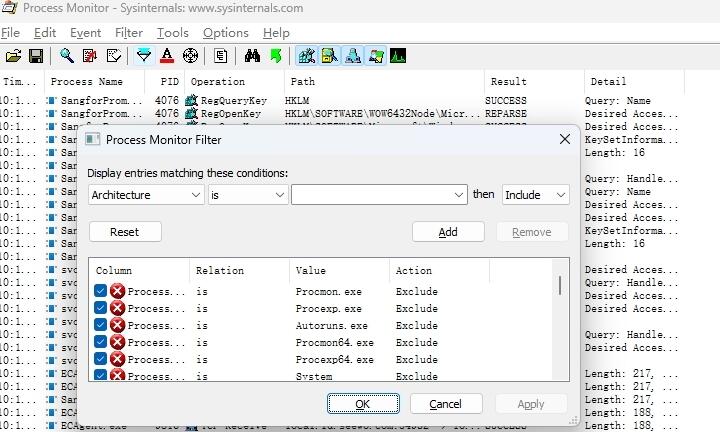720x432 pixels.
Task: Click the Remove button
Action: click(532, 232)
